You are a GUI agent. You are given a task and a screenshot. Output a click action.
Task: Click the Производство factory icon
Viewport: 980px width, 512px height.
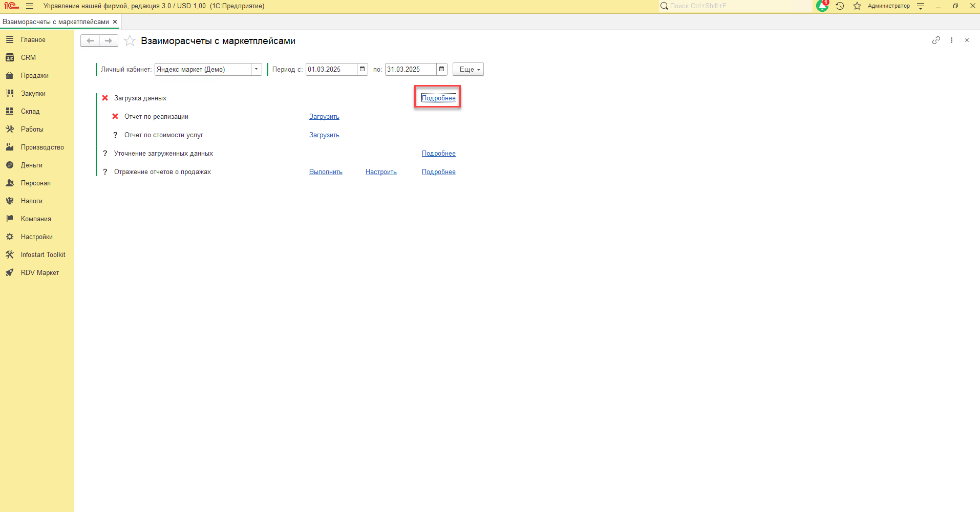(10, 147)
